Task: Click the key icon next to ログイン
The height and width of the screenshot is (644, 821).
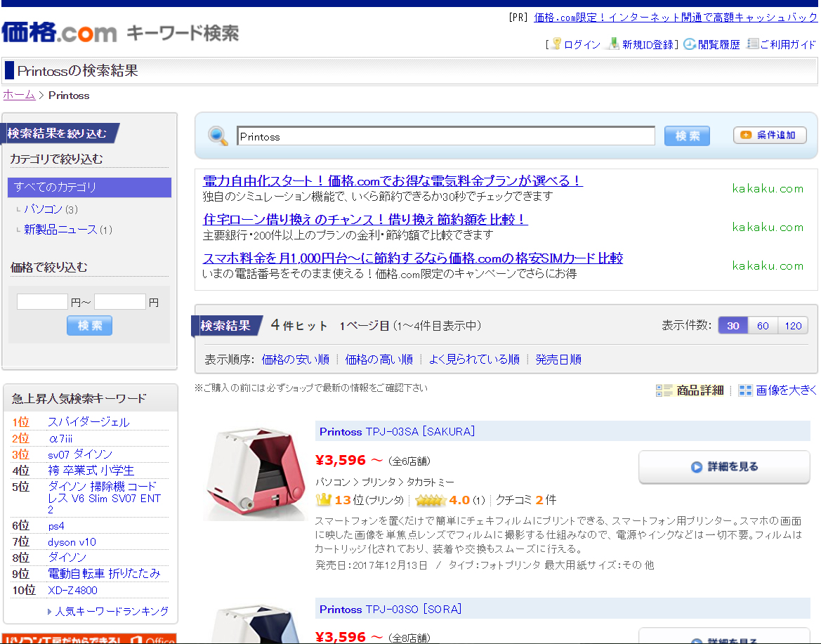Action: coord(557,44)
